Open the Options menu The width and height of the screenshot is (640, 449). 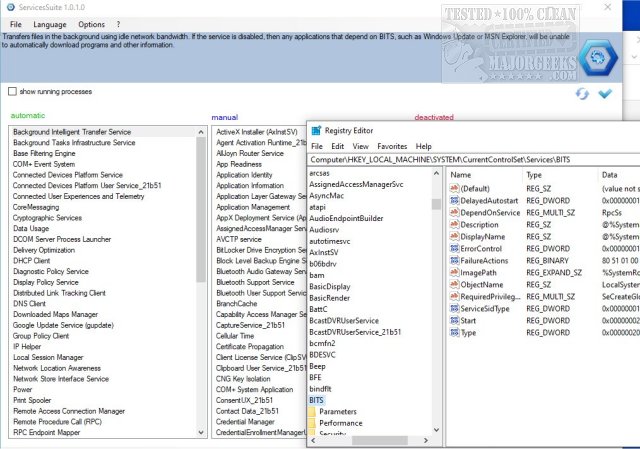(x=91, y=24)
